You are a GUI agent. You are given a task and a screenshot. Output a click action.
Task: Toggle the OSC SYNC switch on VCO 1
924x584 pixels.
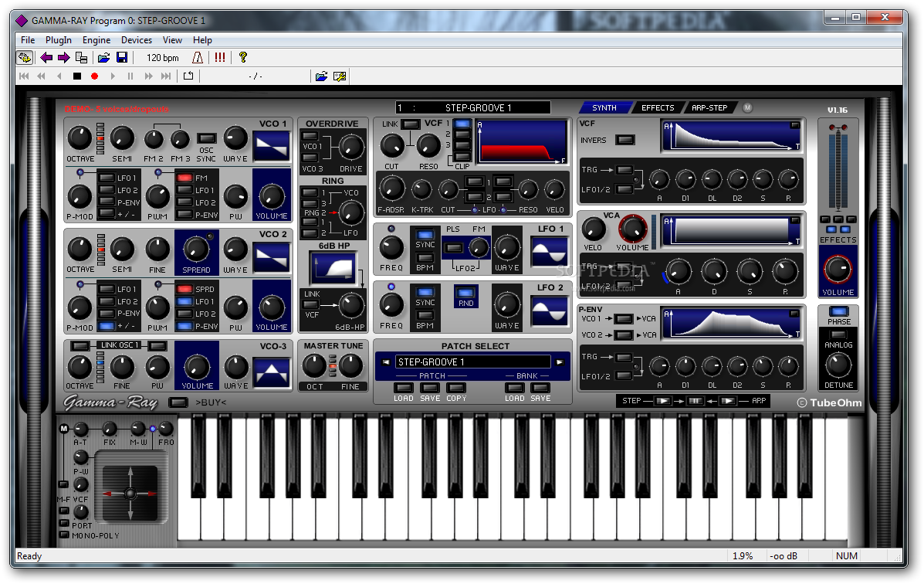click(x=206, y=138)
